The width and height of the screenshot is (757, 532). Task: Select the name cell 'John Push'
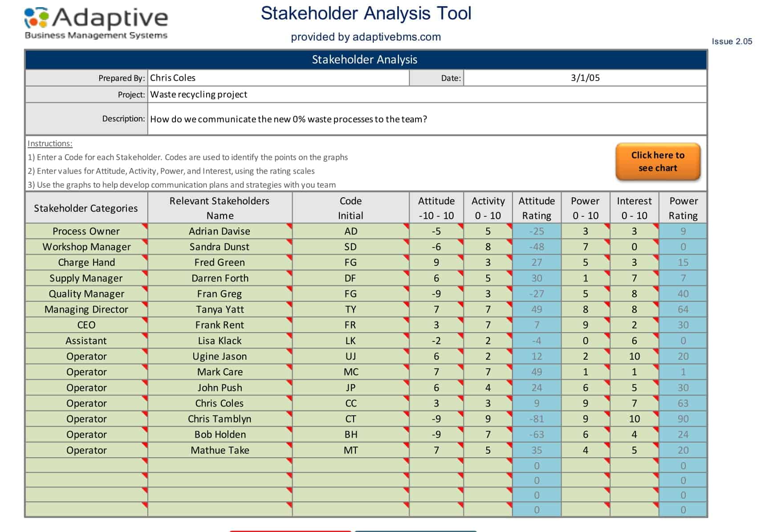[x=220, y=388]
